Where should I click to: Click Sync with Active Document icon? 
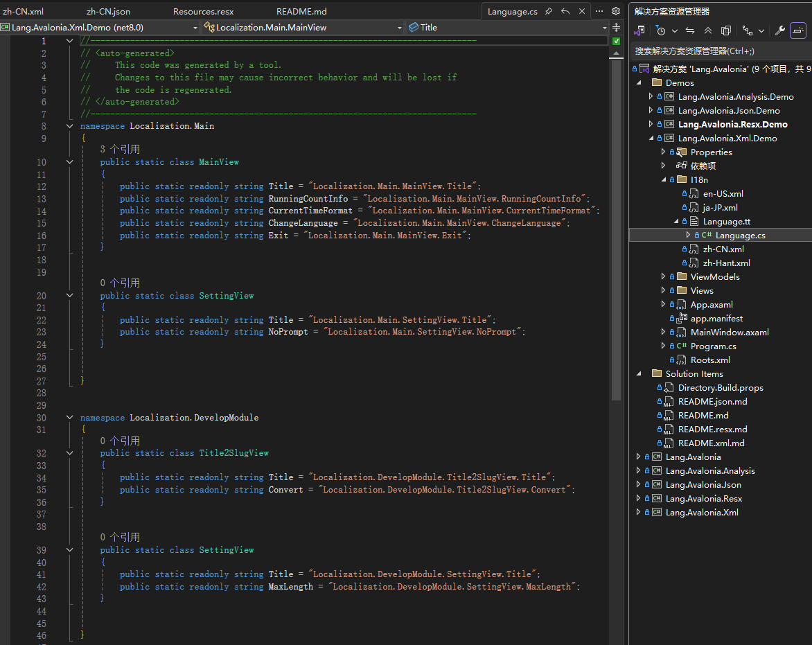pos(690,30)
